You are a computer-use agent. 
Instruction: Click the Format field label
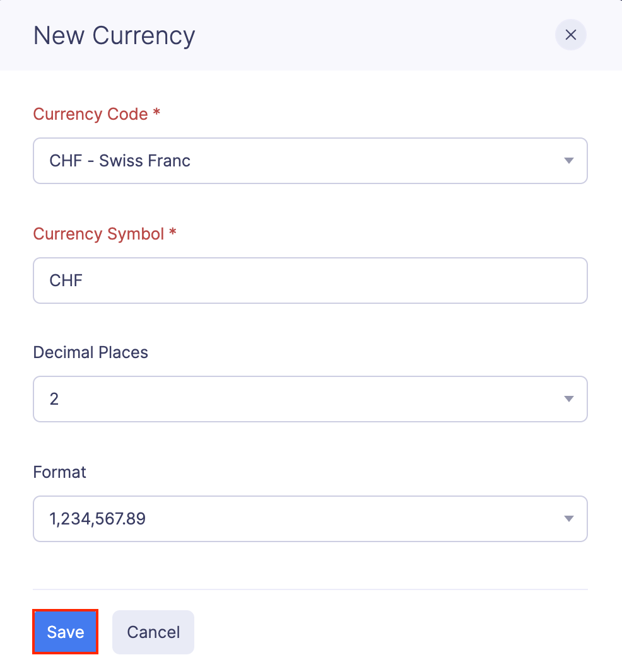click(59, 472)
